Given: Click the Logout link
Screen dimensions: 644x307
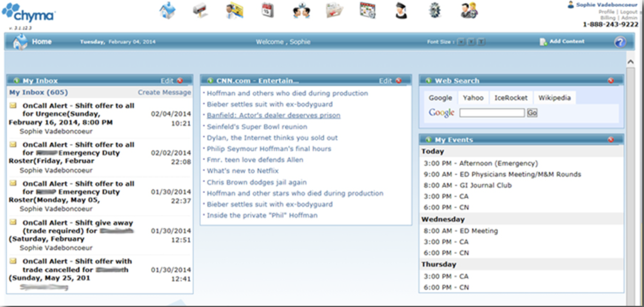Looking at the screenshot, I should point(629,12).
